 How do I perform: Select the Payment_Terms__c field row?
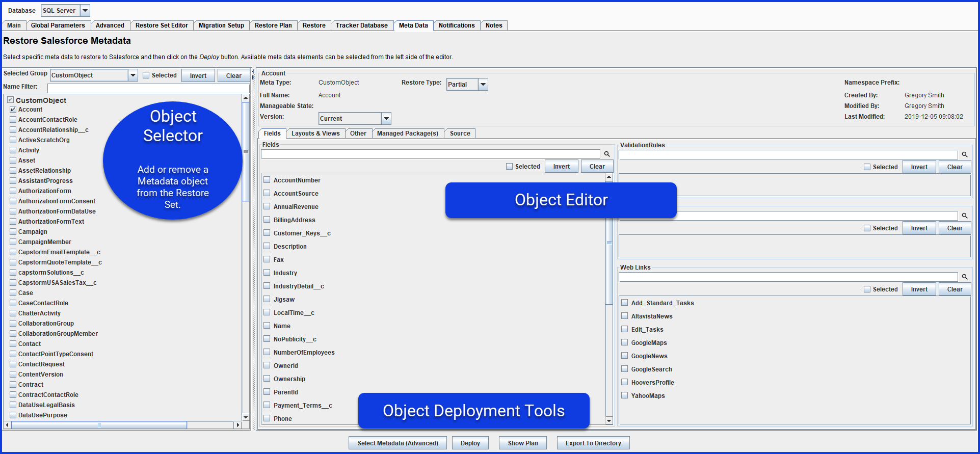[303, 406]
